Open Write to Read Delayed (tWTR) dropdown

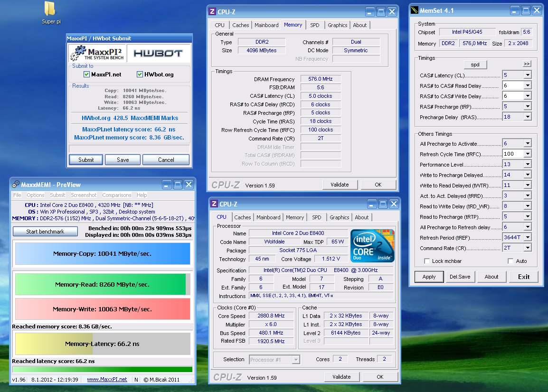click(528, 185)
